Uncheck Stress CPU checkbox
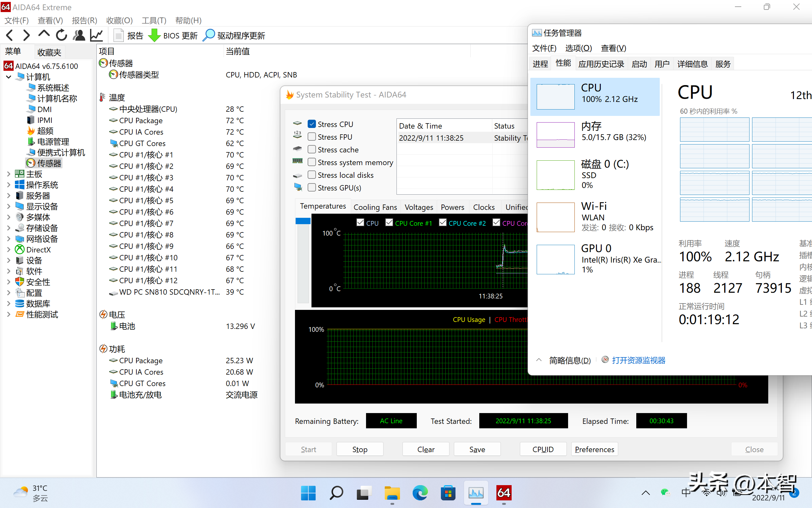The height and width of the screenshot is (508, 812). point(312,124)
